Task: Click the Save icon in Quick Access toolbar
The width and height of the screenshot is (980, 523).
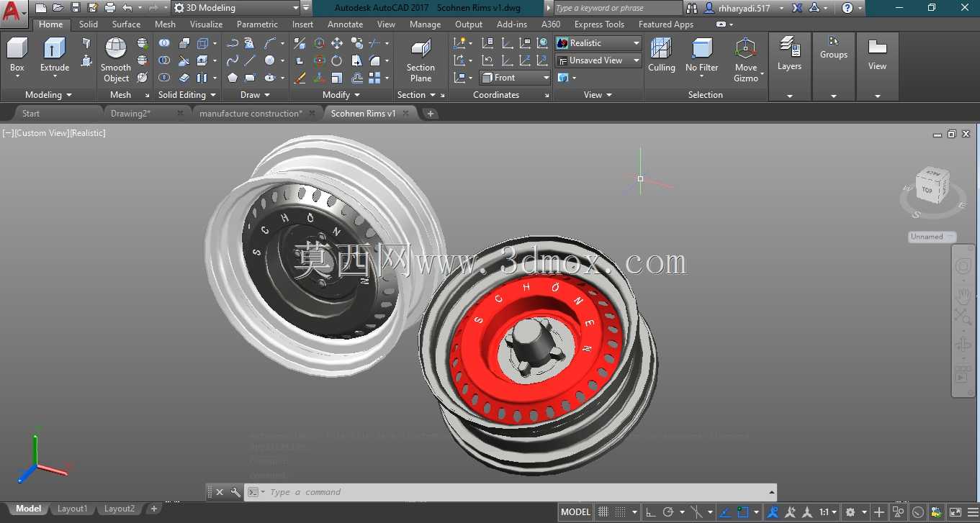Action: click(76, 8)
